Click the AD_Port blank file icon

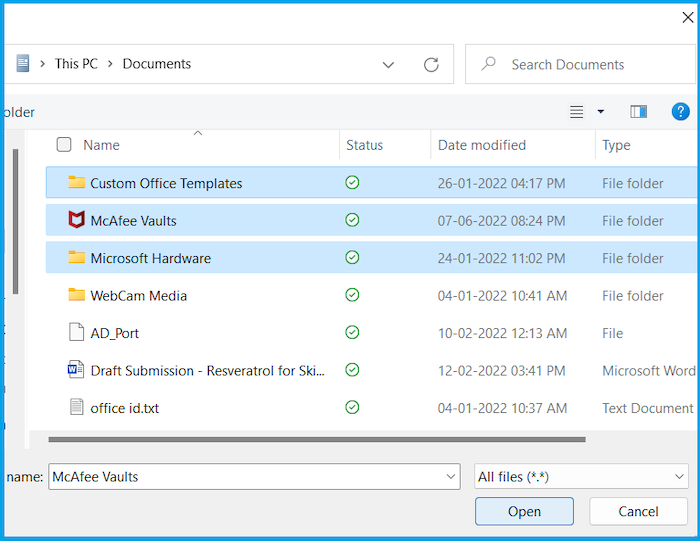click(76, 332)
